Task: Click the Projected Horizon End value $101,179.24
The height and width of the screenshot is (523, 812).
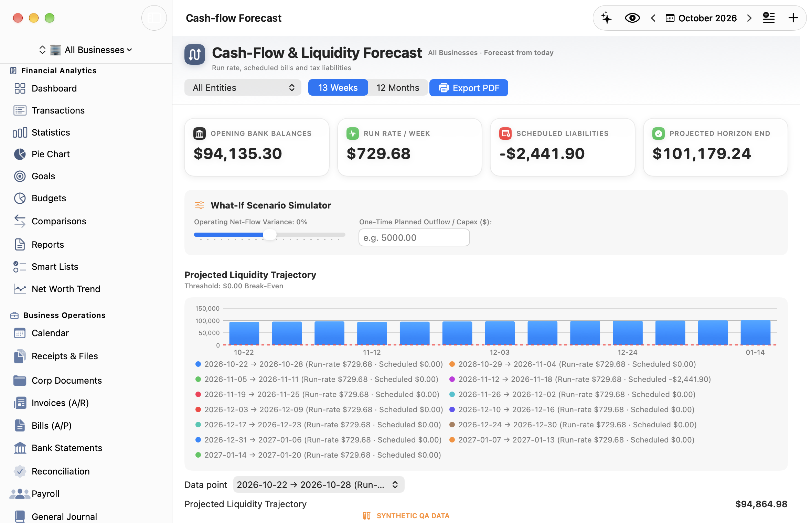Action: (x=702, y=153)
